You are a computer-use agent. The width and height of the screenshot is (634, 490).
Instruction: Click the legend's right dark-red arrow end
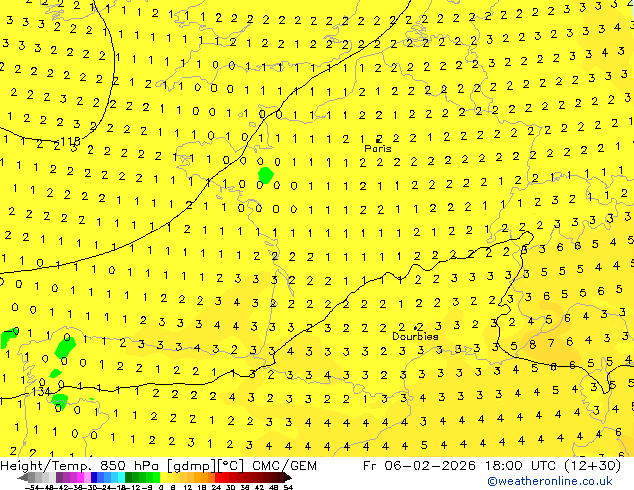287,477
